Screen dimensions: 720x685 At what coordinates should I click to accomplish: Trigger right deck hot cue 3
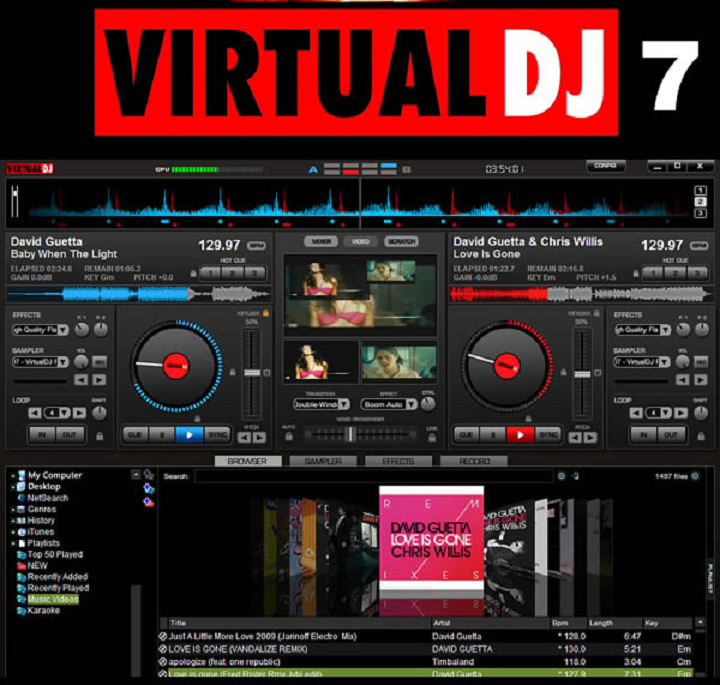click(698, 274)
